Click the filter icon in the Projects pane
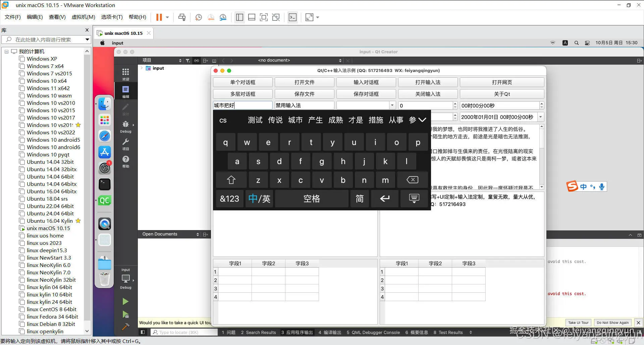The width and height of the screenshot is (644, 345). coord(188,61)
